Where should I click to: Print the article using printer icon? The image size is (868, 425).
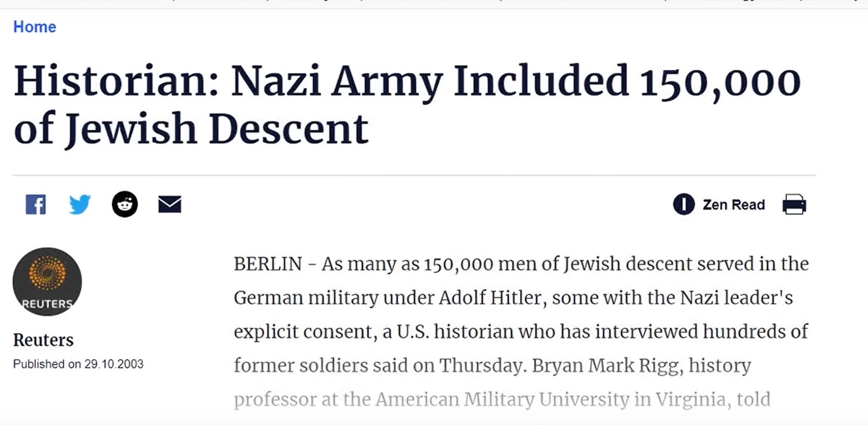(794, 205)
